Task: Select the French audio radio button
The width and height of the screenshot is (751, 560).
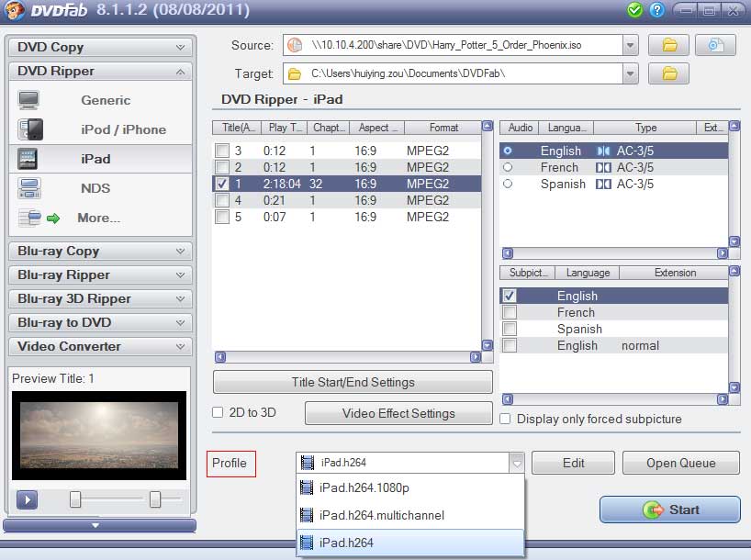Action: [x=508, y=167]
